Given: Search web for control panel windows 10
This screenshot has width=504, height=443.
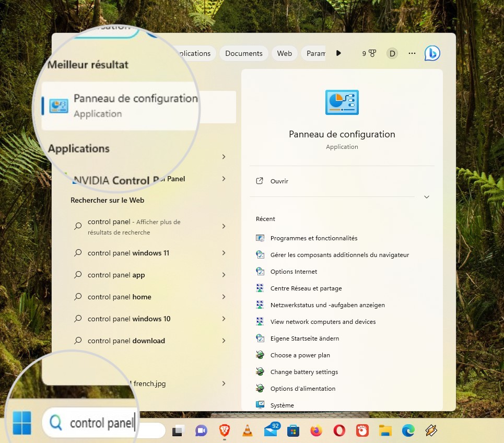Looking at the screenshot, I should tap(129, 319).
